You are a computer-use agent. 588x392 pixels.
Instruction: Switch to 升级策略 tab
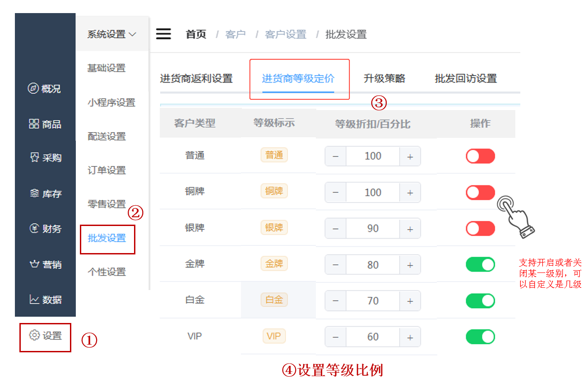click(384, 78)
